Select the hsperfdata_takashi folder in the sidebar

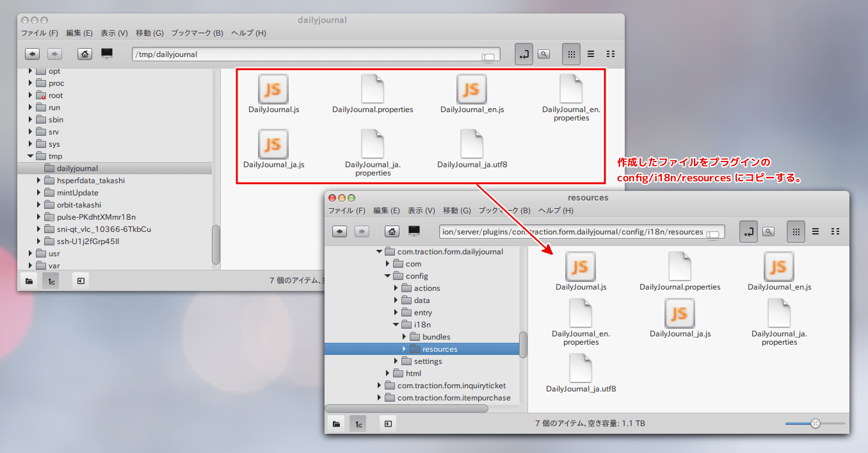coord(90,181)
